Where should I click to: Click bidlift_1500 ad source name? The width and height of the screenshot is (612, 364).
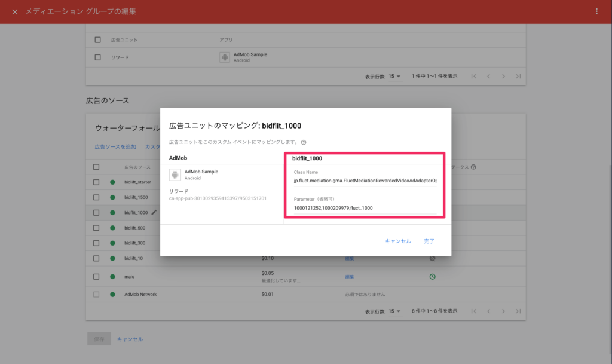click(136, 197)
